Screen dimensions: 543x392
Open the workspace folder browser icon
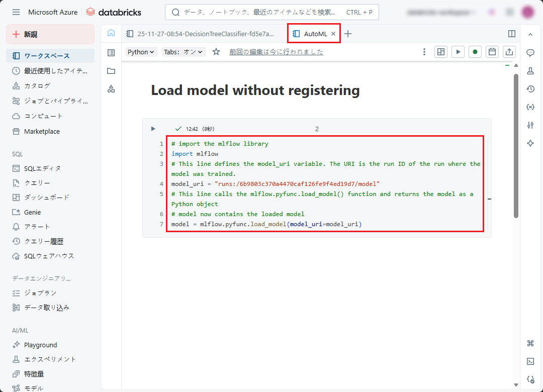111,71
